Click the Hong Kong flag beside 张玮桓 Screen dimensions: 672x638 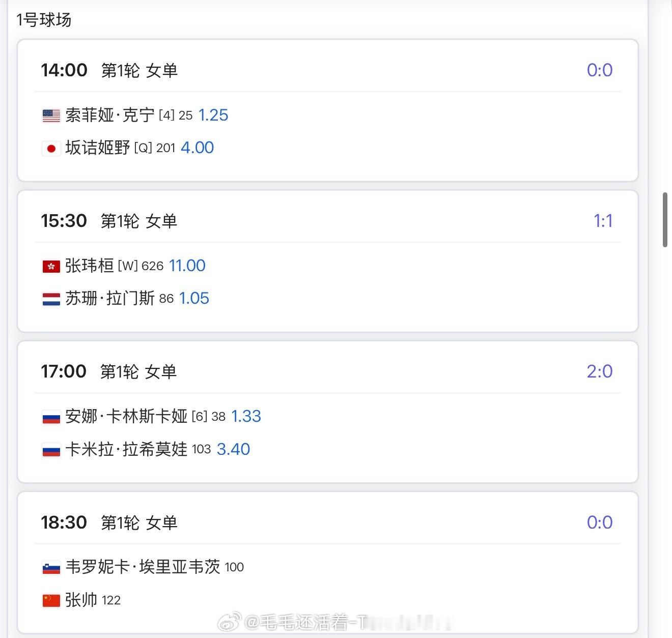51,266
